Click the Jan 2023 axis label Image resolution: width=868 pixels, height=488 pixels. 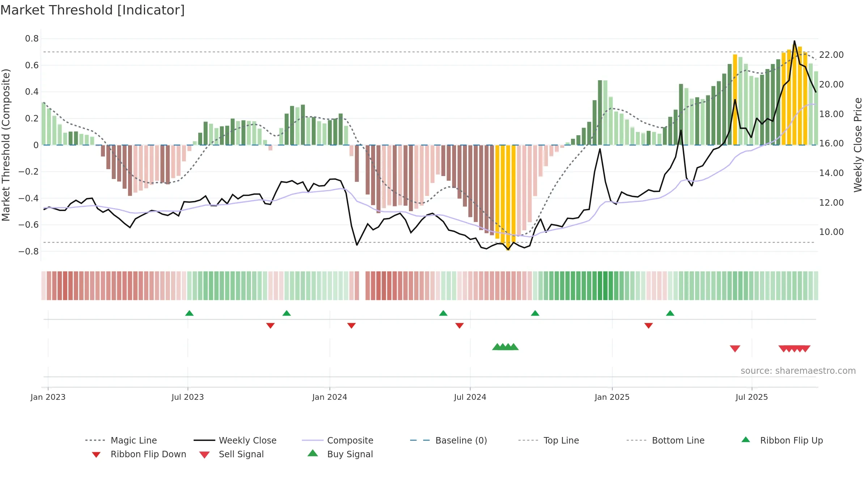tap(48, 397)
